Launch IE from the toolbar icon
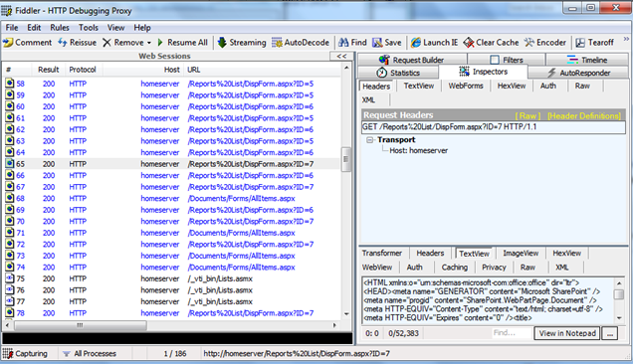The height and width of the screenshot is (364, 633). tap(416, 43)
